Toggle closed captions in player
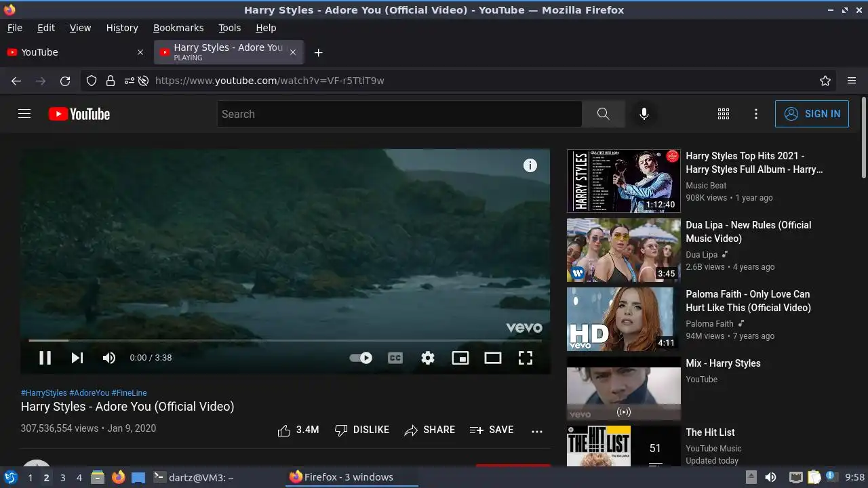This screenshot has height=488, width=868. point(395,358)
